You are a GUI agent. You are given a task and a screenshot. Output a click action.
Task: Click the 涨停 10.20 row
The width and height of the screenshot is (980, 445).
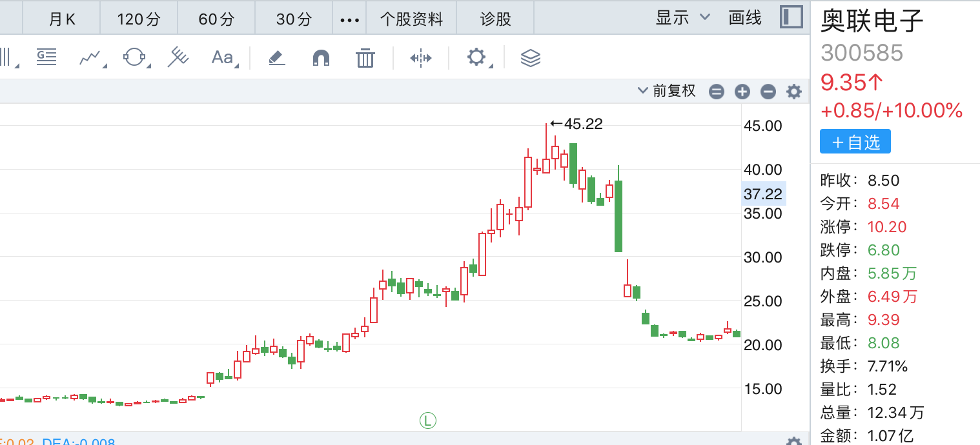pos(863,226)
